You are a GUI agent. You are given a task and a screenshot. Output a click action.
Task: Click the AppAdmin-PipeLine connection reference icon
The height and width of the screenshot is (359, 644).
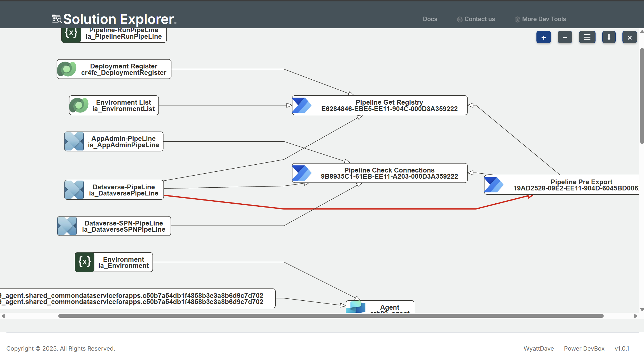pos(74,141)
